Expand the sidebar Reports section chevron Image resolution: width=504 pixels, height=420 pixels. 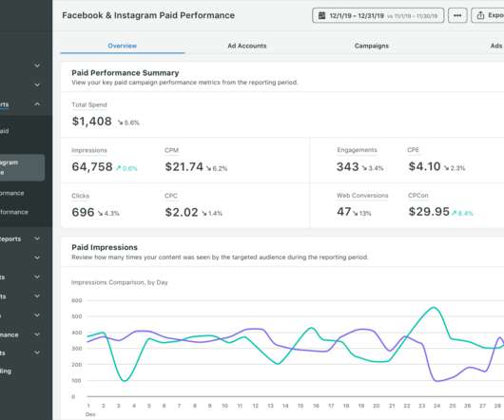tap(37, 239)
